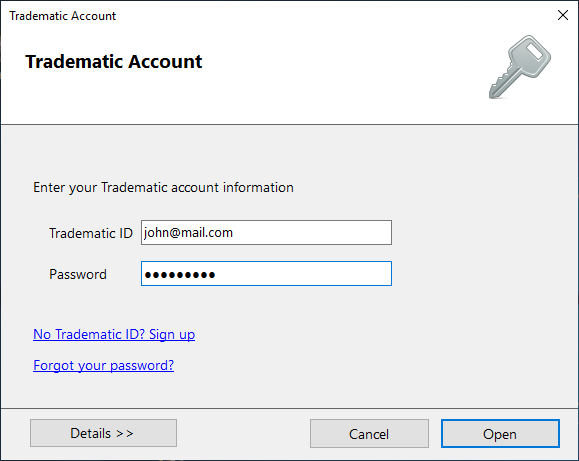The height and width of the screenshot is (461, 579).
Task: Place cursor in the masked password dots
Action: [180, 275]
